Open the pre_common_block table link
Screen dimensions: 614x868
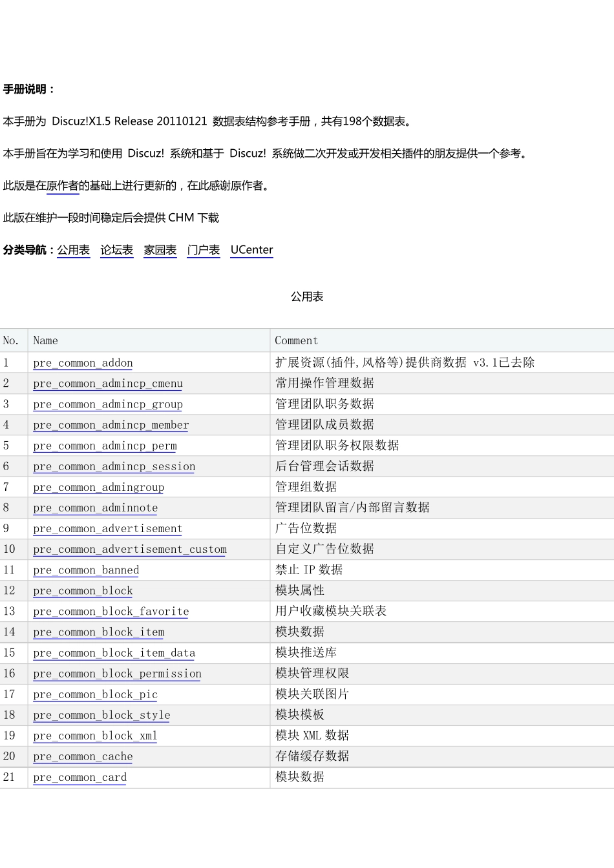pos(83,590)
